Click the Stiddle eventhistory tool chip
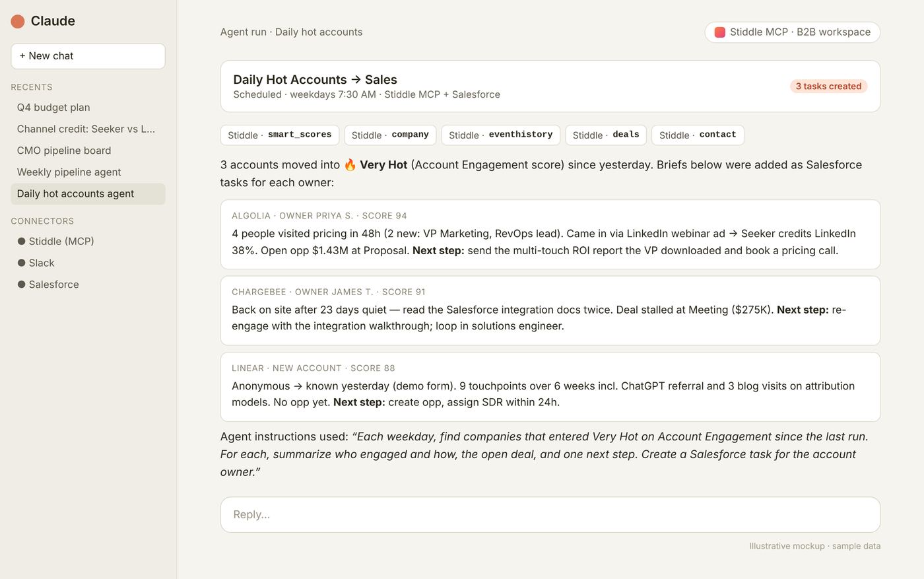This screenshot has width=924, height=579. tap(501, 135)
